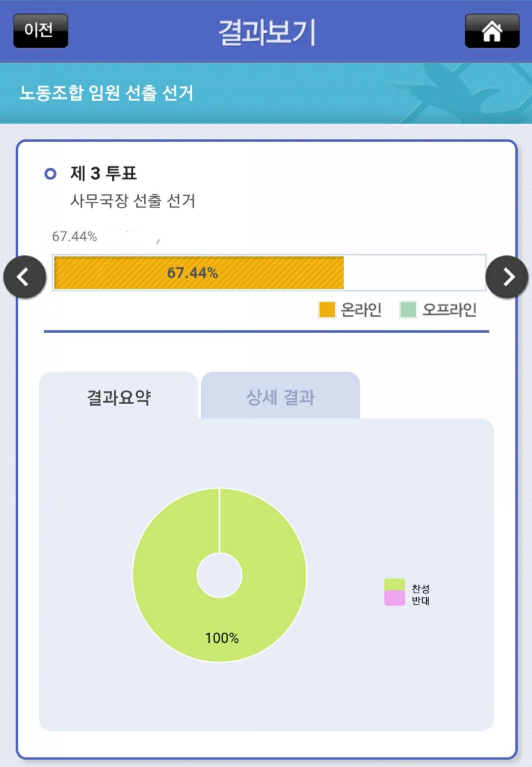The image size is (532, 767).
Task: Show next vote with right arrow
Action: (x=507, y=277)
